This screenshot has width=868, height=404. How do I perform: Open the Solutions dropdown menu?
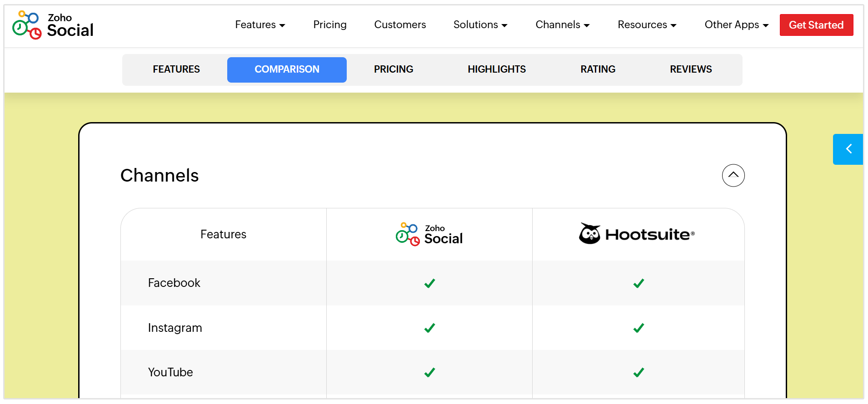tap(480, 25)
